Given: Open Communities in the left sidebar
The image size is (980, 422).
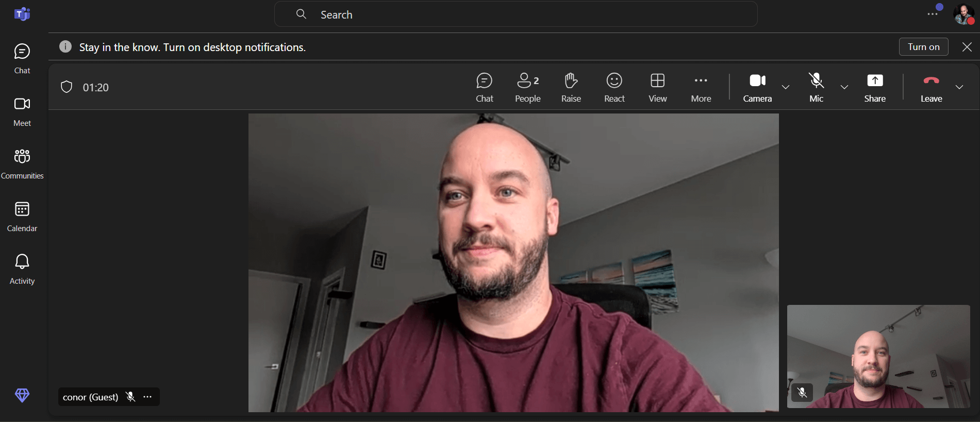Looking at the screenshot, I should pyautogui.click(x=22, y=164).
